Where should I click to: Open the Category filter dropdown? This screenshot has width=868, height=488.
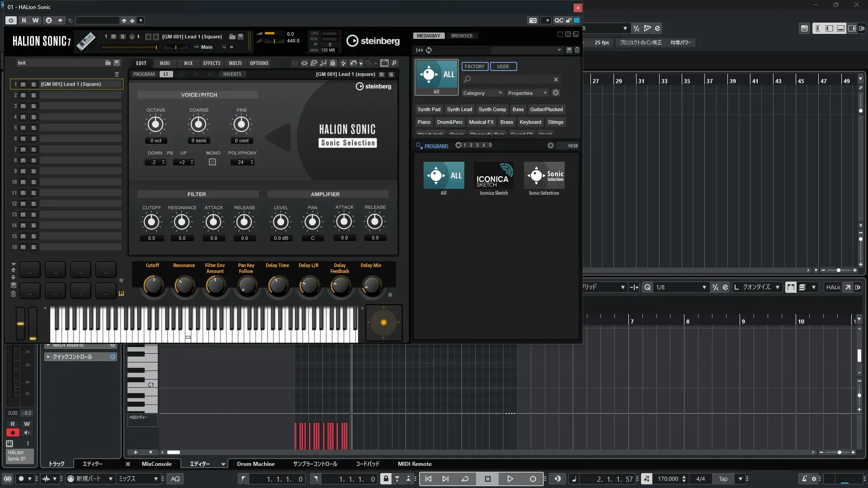coord(482,93)
